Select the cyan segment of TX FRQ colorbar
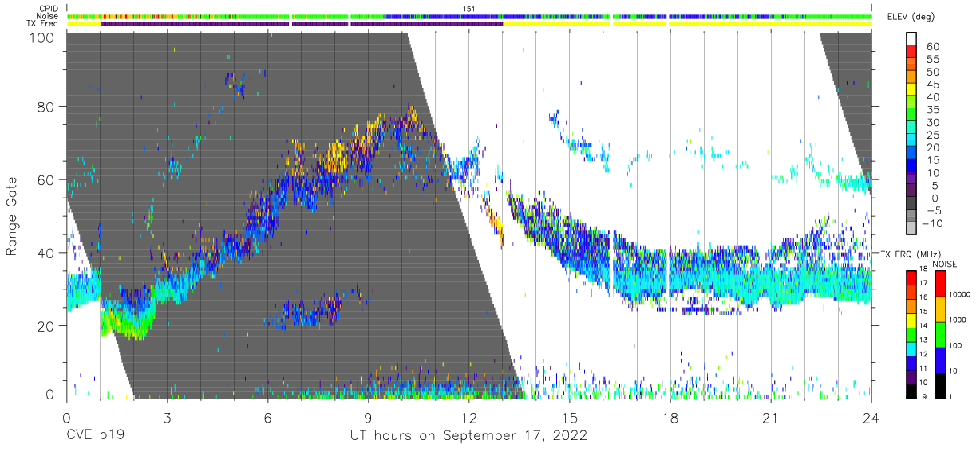The width and height of the screenshot is (980, 452). (911, 348)
